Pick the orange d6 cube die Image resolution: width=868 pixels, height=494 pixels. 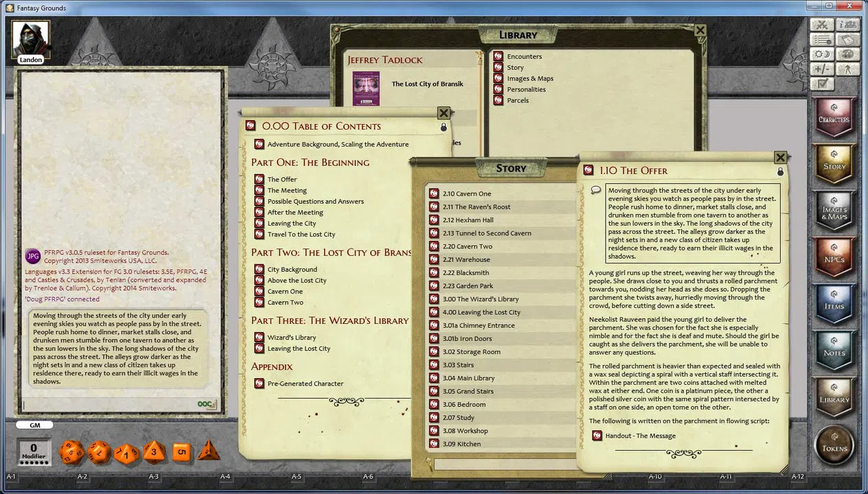click(x=181, y=451)
